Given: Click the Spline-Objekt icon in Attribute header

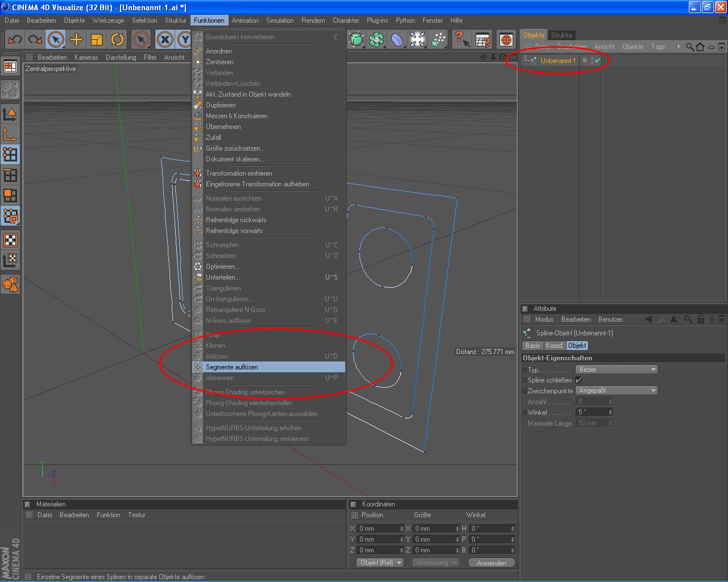Looking at the screenshot, I should (527, 333).
